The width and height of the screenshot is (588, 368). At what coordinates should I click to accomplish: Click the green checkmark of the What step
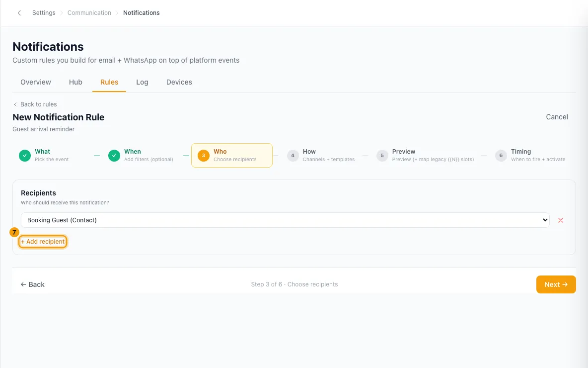[x=25, y=156]
